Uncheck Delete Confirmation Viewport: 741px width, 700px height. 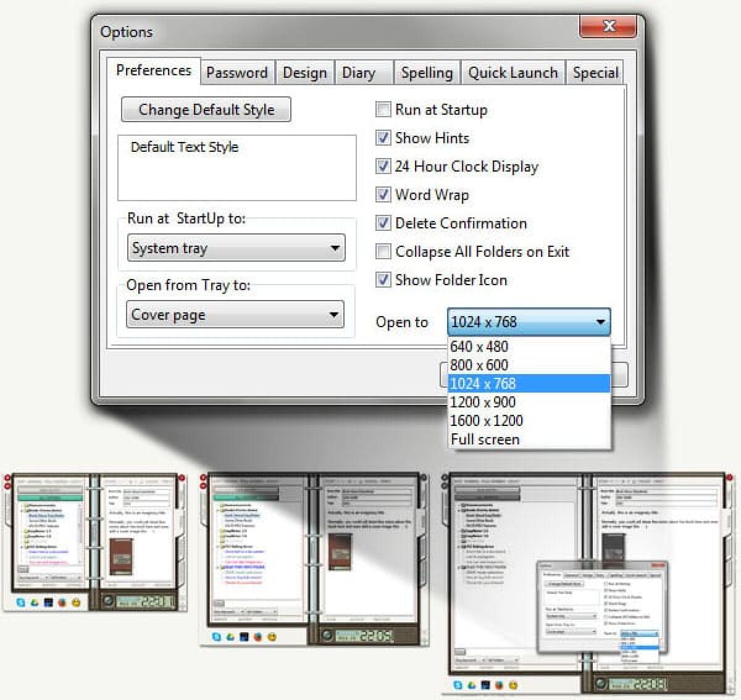point(383,223)
